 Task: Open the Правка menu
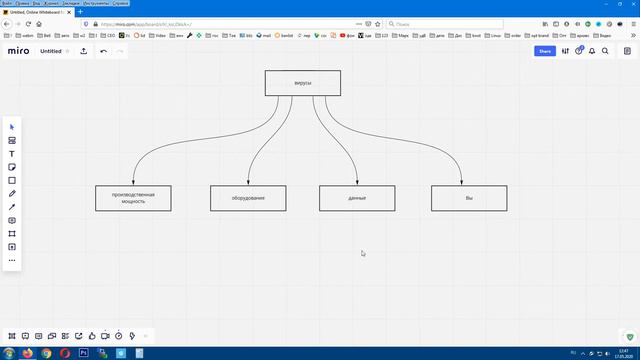tap(22, 3)
